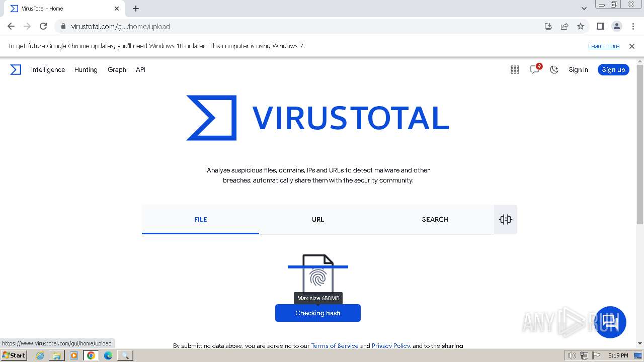Open the API menu item
Screen dimensions: 644x362
(140, 70)
